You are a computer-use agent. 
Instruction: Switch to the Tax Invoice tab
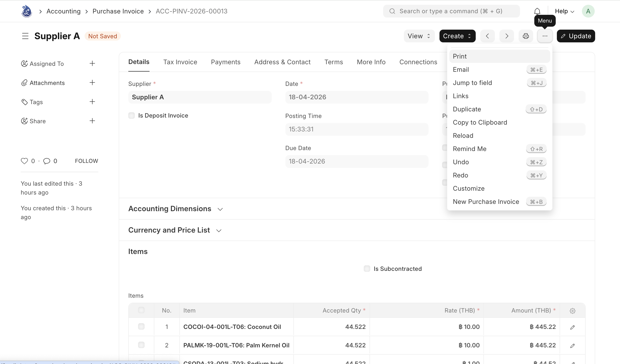coord(180,62)
